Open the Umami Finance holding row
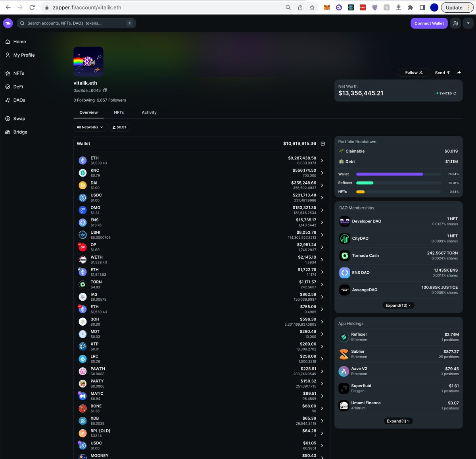Viewport: 476px width, 459px height. 398,405
